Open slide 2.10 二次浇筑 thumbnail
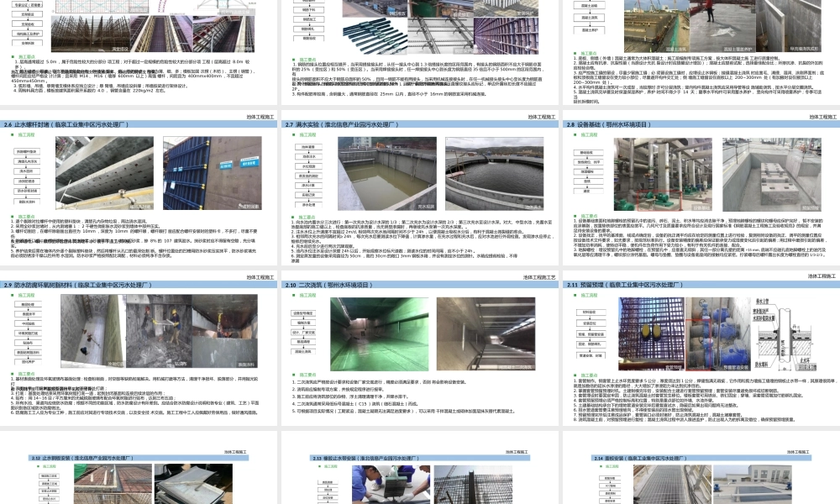Image resolution: width=840 pixels, height=504 pixels. pos(419,348)
